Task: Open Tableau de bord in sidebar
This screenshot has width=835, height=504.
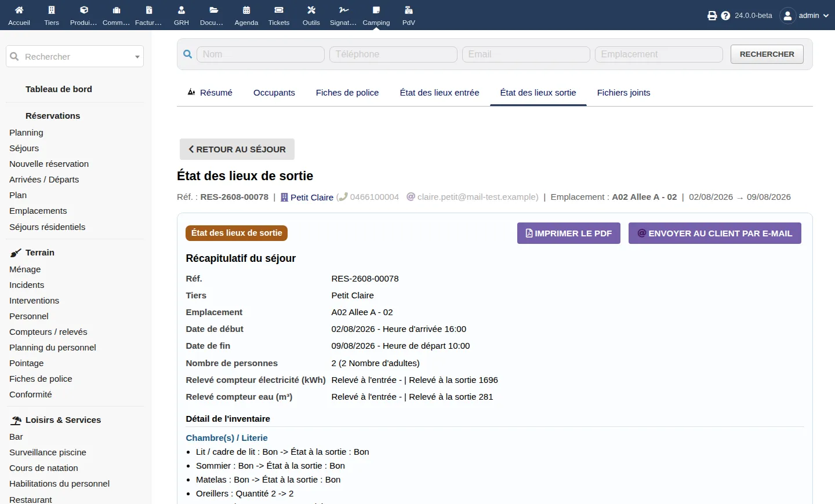Action: click(59, 89)
